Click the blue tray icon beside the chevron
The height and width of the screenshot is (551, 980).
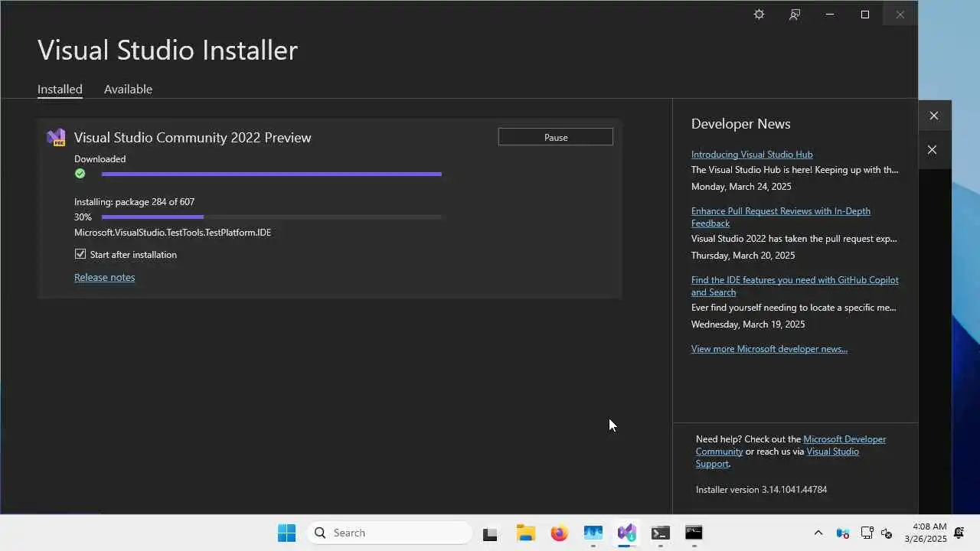tap(842, 533)
